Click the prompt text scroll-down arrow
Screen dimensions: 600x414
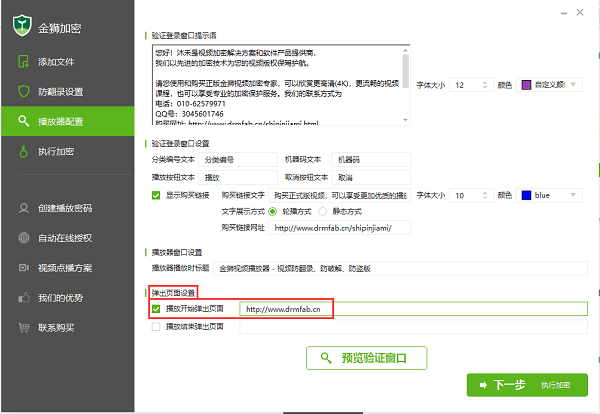(x=406, y=120)
